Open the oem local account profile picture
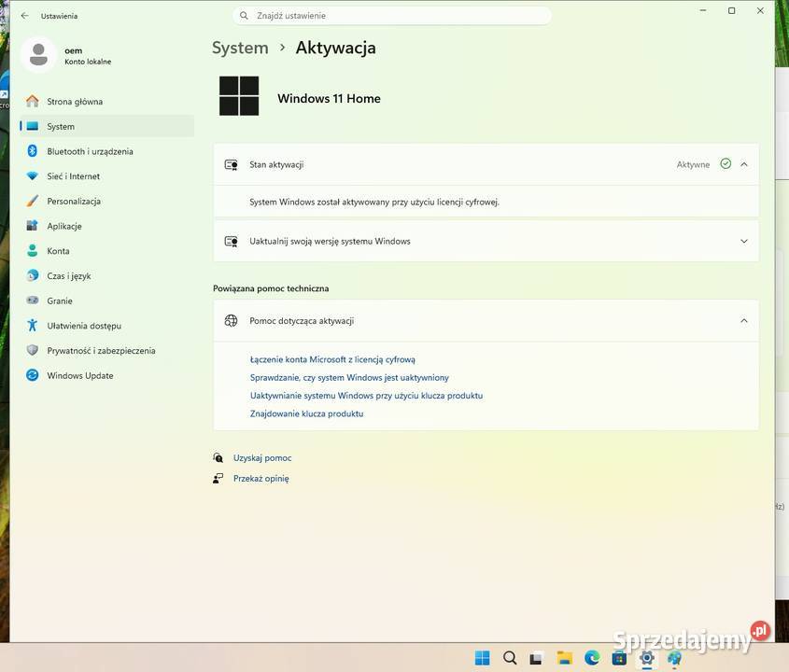The image size is (789, 672). tap(38, 54)
